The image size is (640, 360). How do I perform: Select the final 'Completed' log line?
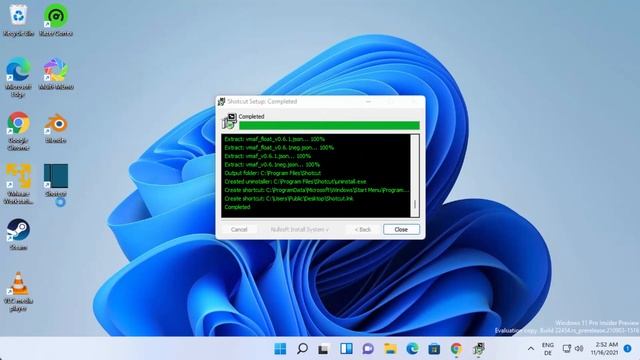coord(237,207)
